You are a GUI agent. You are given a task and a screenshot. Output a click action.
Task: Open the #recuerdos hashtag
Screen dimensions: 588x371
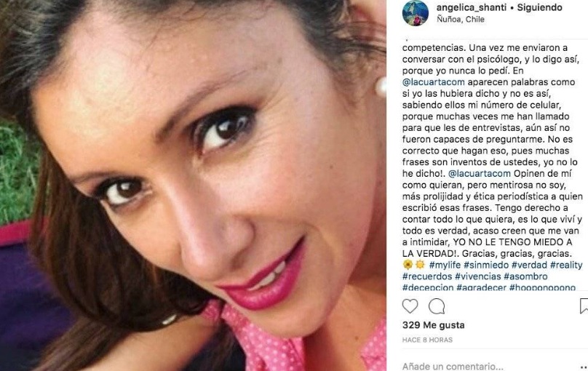pyautogui.click(x=427, y=276)
